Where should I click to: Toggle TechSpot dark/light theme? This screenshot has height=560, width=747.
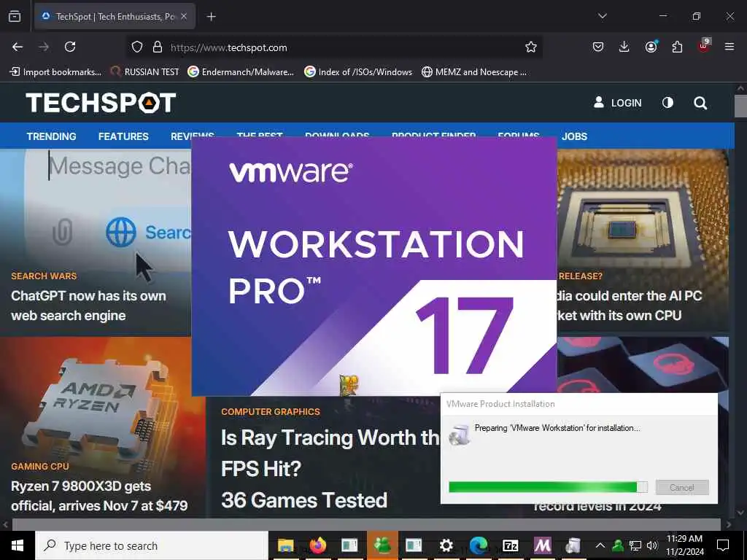pyautogui.click(x=667, y=103)
